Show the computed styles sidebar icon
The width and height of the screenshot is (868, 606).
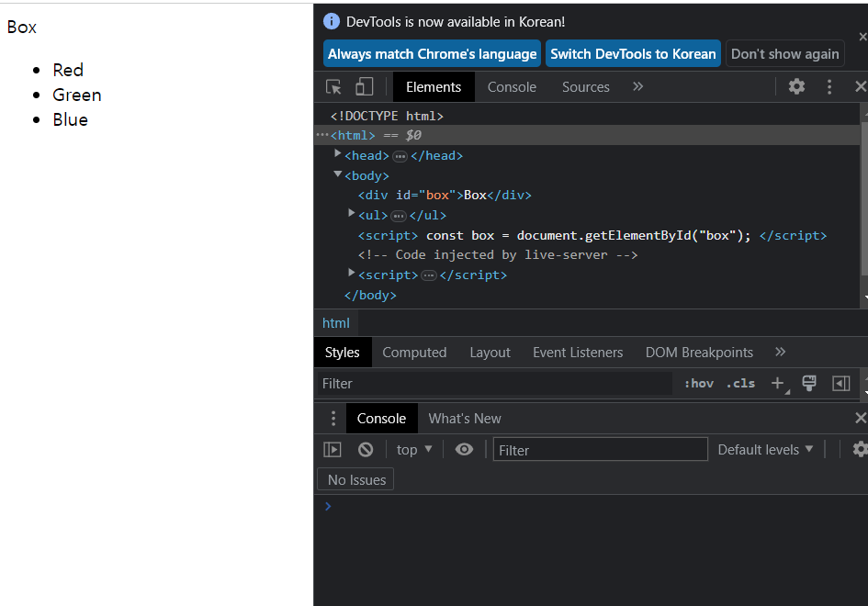[x=840, y=383]
